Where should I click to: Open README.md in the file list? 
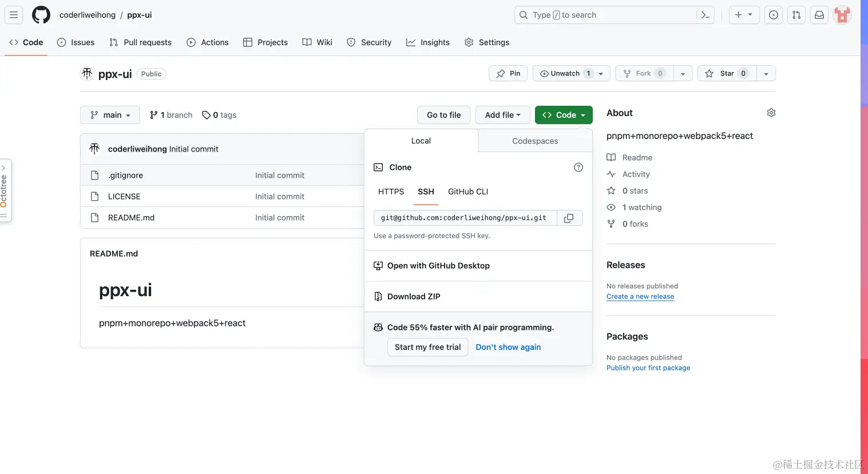pyautogui.click(x=131, y=218)
